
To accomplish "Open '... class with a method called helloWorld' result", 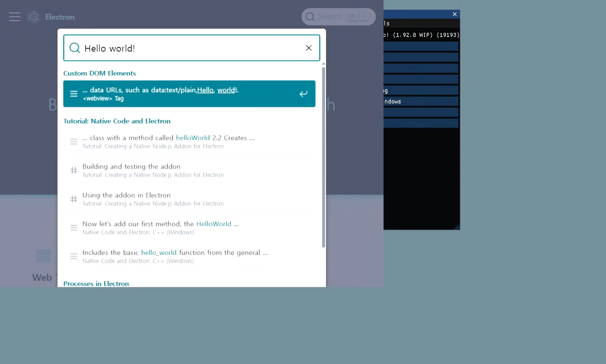I will 189,142.
